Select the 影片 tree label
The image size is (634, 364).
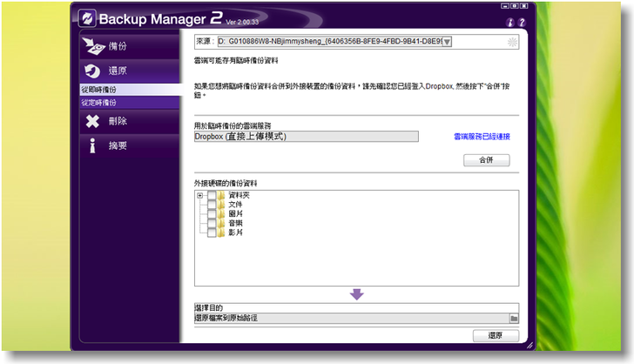[x=235, y=233]
